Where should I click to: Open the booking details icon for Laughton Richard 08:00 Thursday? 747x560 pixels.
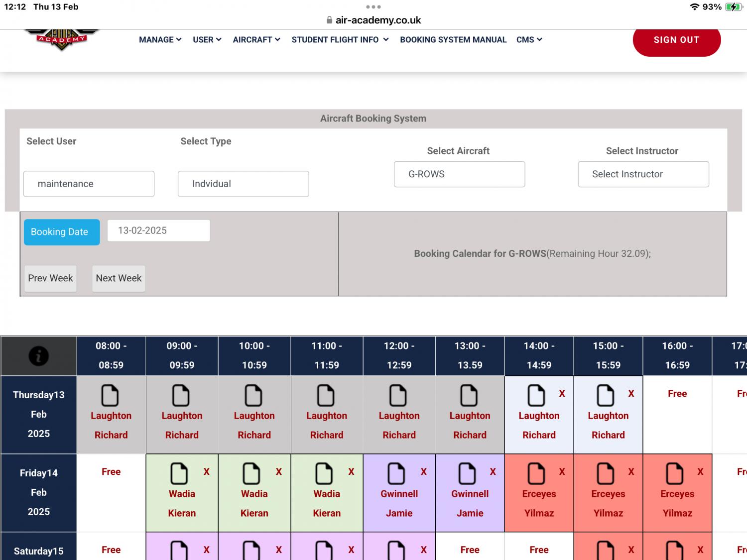(110, 395)
